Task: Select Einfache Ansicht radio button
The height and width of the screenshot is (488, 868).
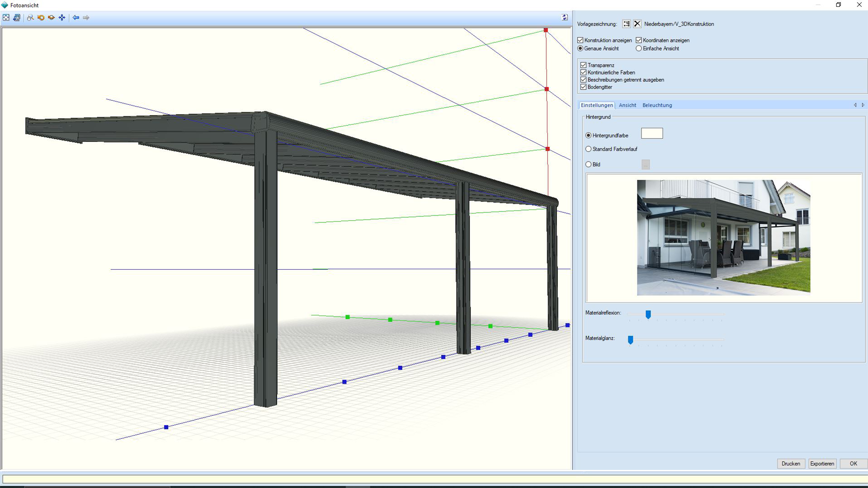Action: [x=639, y=48]
